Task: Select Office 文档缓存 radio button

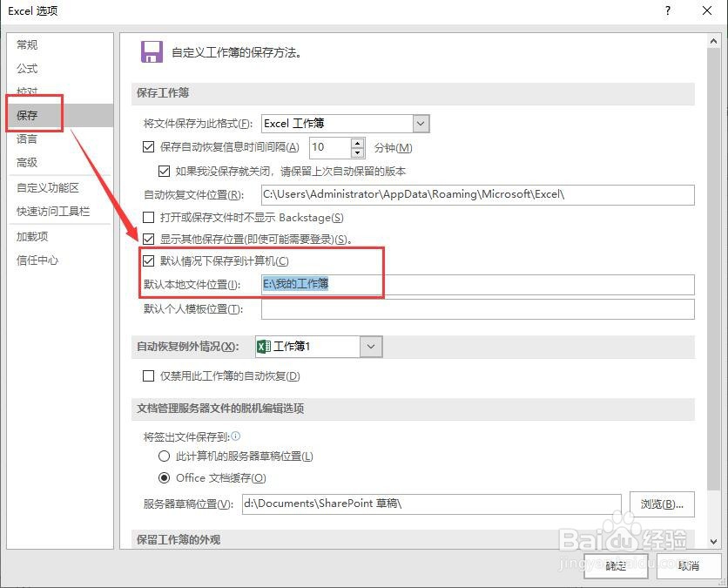Action: (164, 477)
